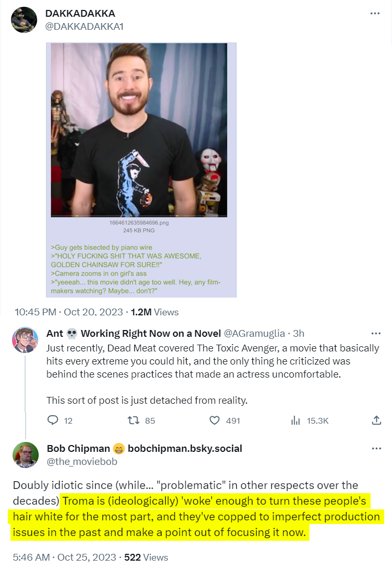Open more options on DAKKADAKKA tweet
The height and width of the screenshot is (569, 392).
pos(375,14)
